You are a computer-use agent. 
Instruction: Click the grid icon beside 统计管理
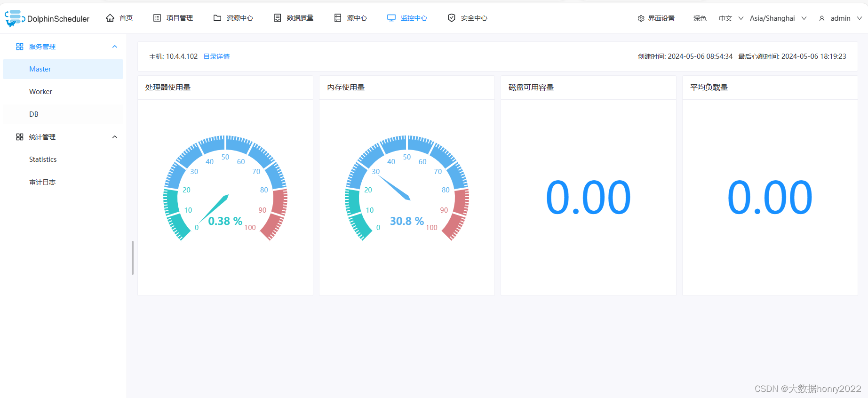tap(20, 137)
